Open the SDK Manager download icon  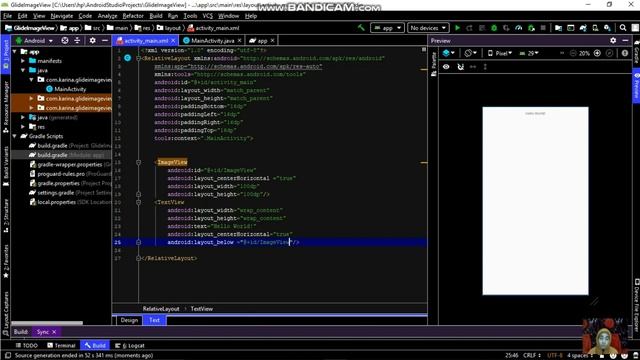(607, 28)
